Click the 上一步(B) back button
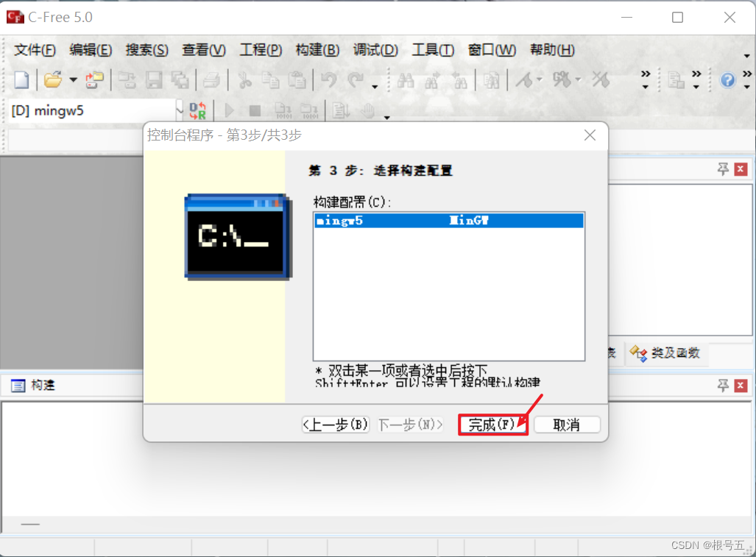Image resolution: width=756 pixels, height=557 pixels. pyautogui.click(x=336, y=425)
